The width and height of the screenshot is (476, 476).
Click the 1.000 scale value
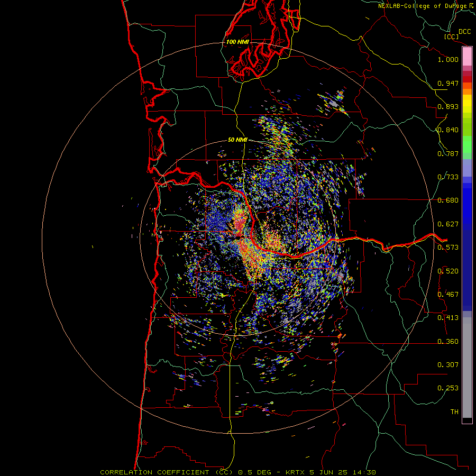(x=448, y=59)
